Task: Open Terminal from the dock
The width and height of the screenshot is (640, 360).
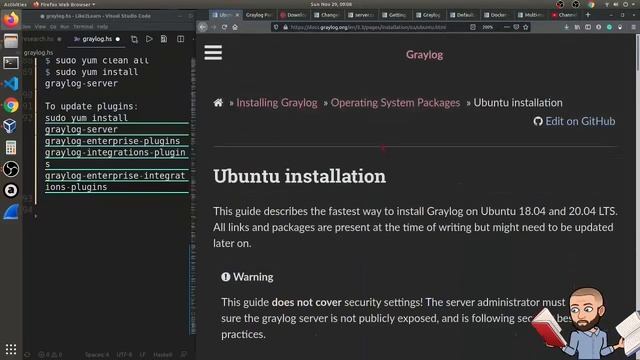Action: click(x=11, y=62)
